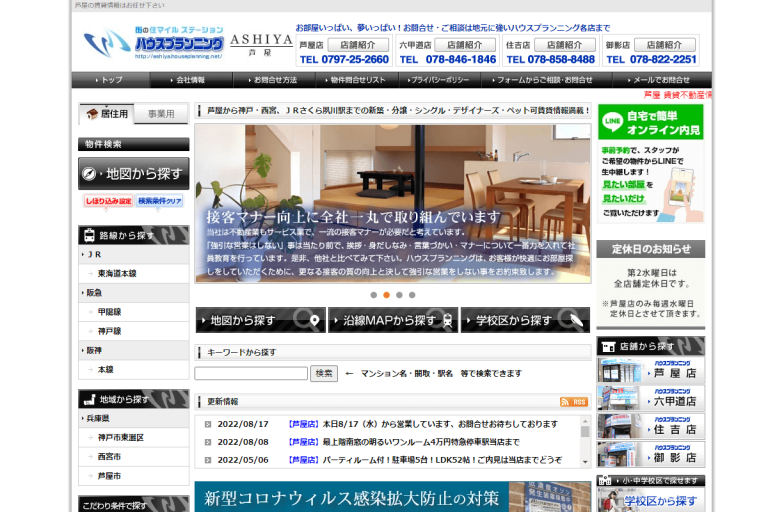Viewport: 768px width, 512px height.
Task: Open 御影店 store thumbnail
Action: [x=650, y=454]
